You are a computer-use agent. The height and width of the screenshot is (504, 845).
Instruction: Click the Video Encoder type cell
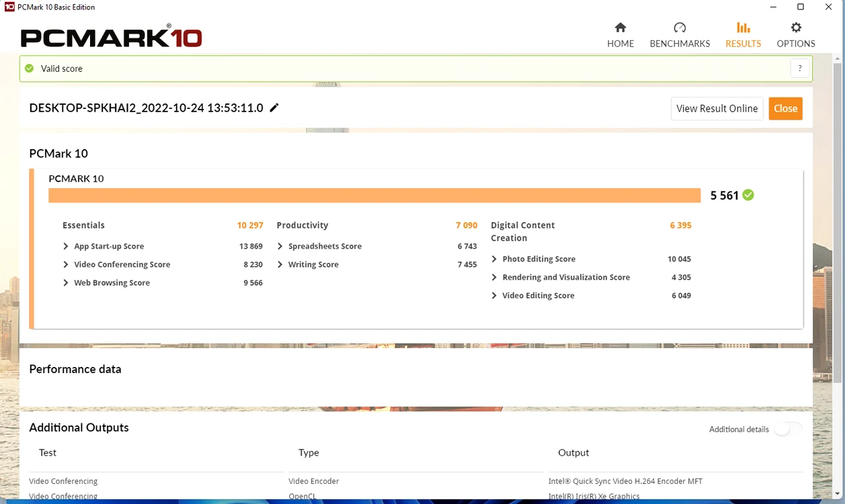click(x=314, y=481)
